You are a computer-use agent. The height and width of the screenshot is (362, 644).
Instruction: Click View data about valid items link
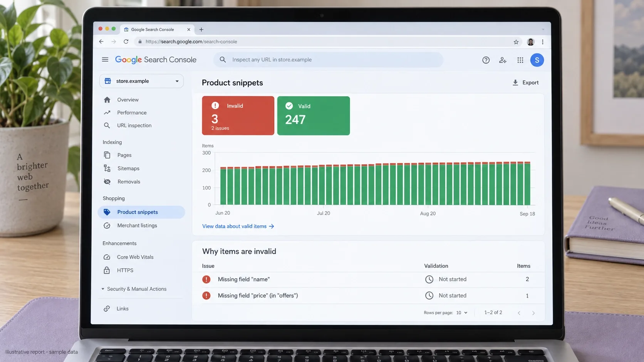(x=238, y=226)
